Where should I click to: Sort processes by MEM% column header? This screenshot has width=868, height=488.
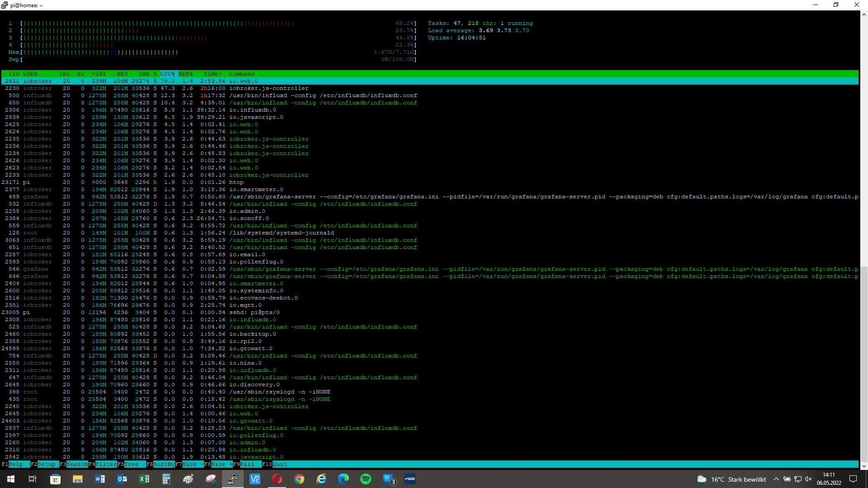point(185,74)
